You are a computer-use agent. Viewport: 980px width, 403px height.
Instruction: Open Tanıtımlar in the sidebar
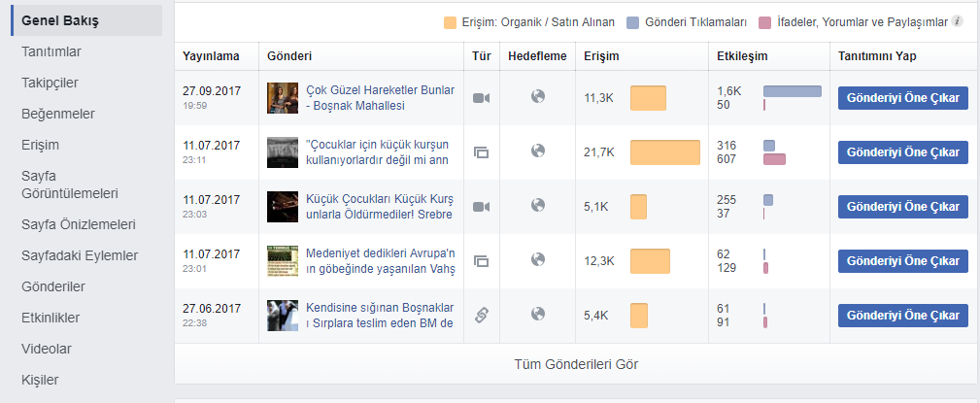pyautogui.click(x=51, y=51)
